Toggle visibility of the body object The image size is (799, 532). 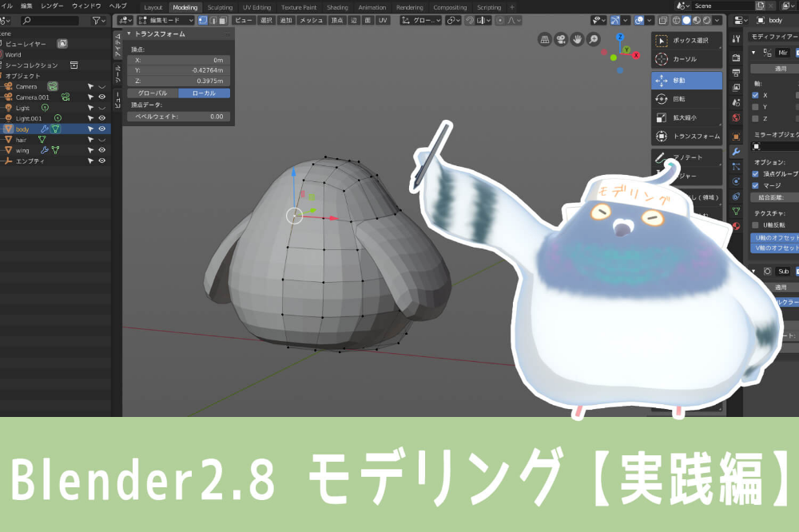tap(102, 129)
